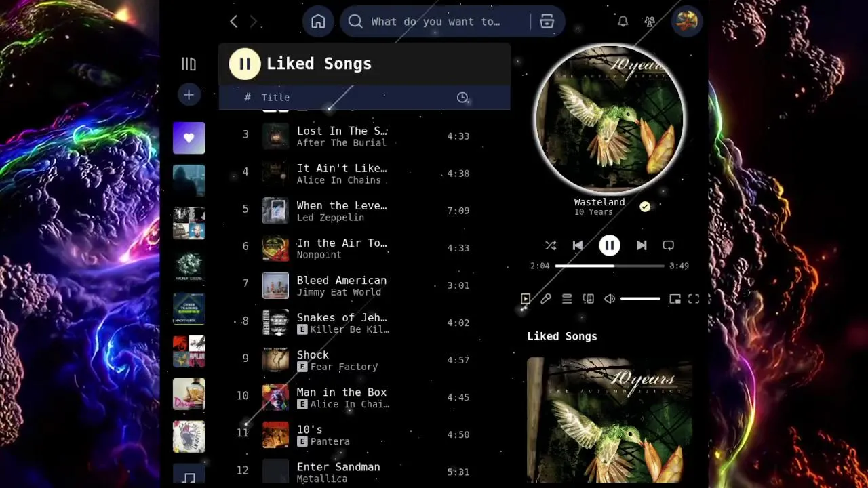Open Pantera artist link
The height and width of the screenshot is (488, 868).
[330, 441]
